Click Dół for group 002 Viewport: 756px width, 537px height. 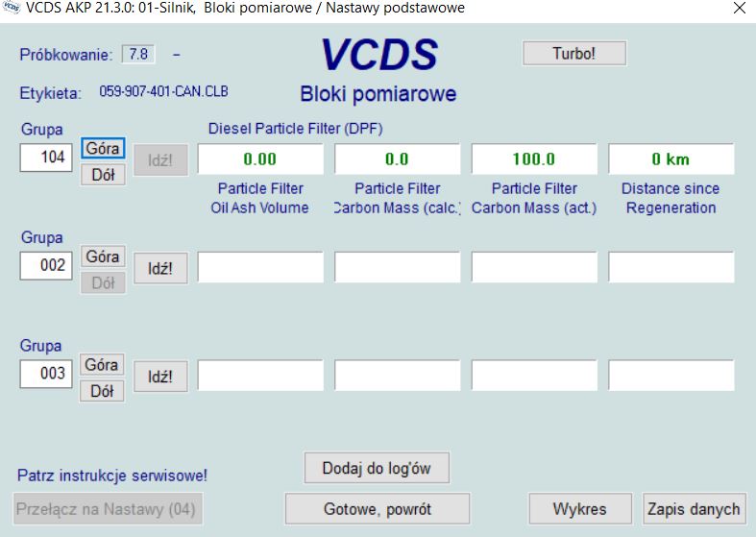(x=103, y=283)
